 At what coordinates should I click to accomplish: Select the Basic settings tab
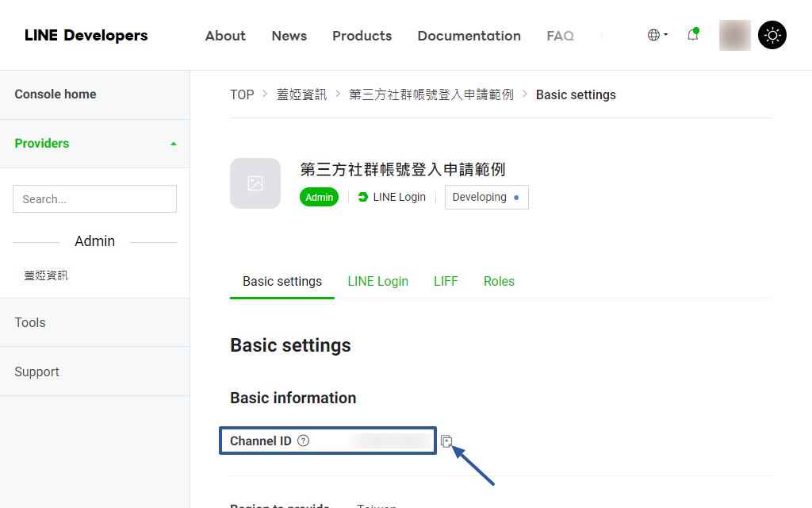coord(282,282)
